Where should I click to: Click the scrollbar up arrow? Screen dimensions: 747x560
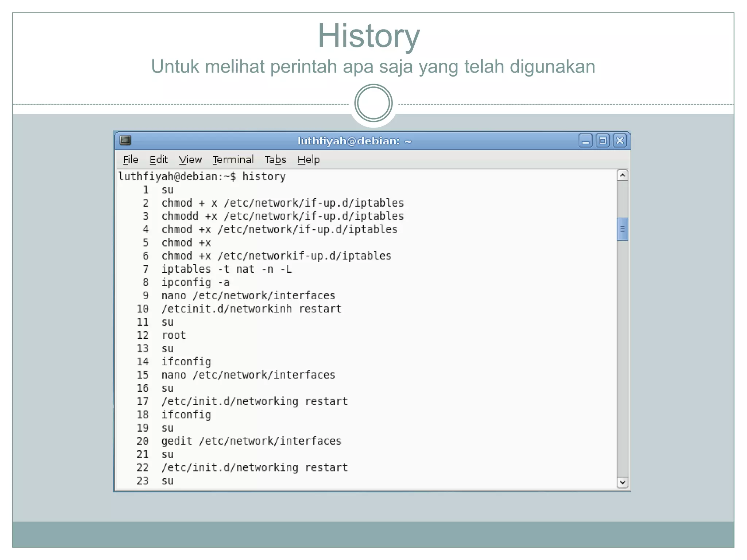point(622,175)
